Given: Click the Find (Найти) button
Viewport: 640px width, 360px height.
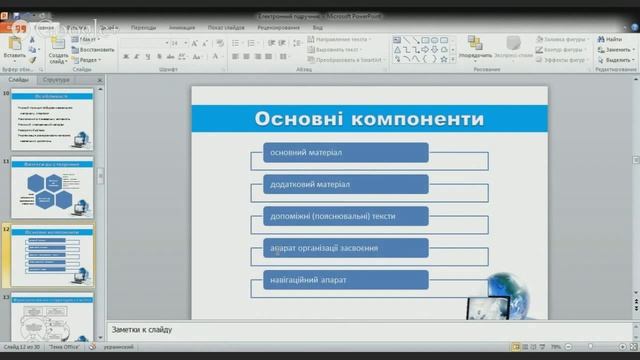Looking at the screenshot, I should 610,40.
